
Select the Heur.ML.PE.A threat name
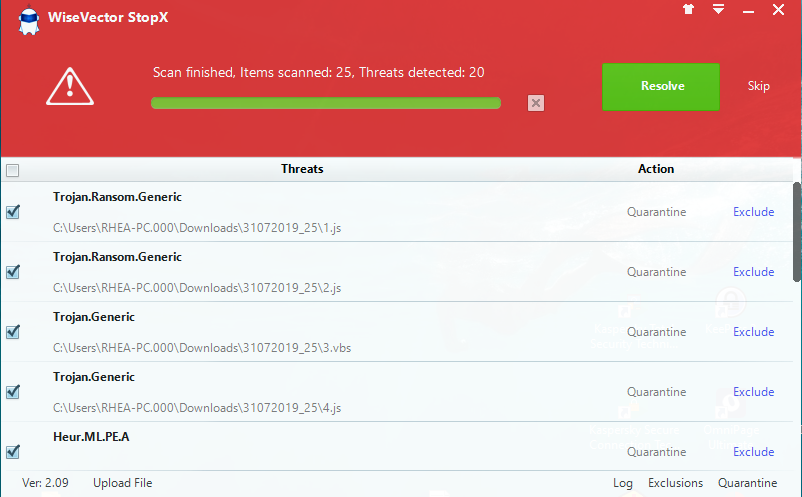91,437
